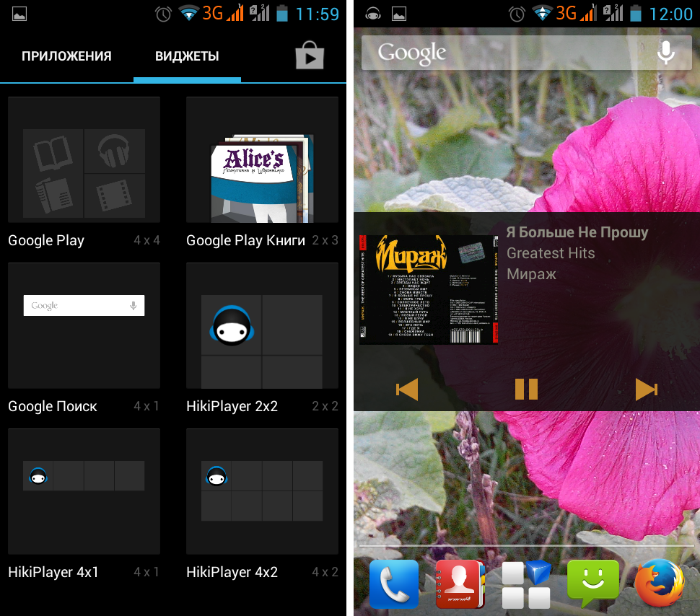The width and height of the screenshot is (700, 616).
Task: Click the 'Google Поиск' widget label
Action: point(52,406)
